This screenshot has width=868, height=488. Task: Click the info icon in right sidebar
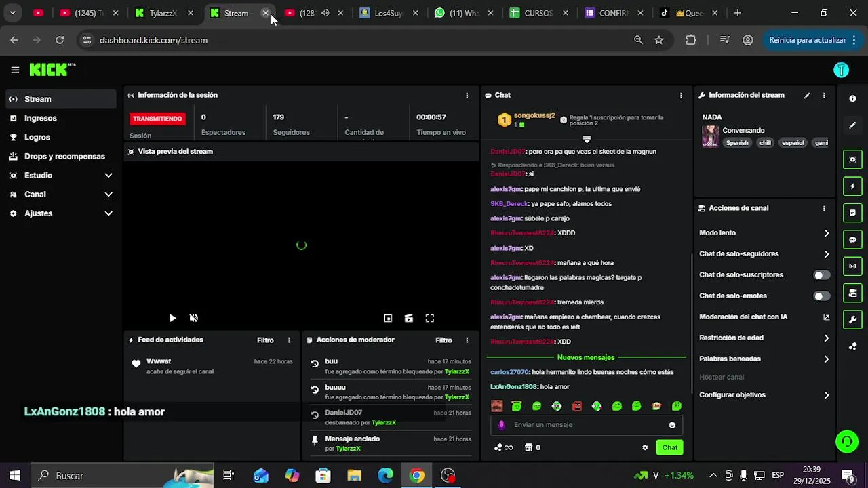click(852, 99)
